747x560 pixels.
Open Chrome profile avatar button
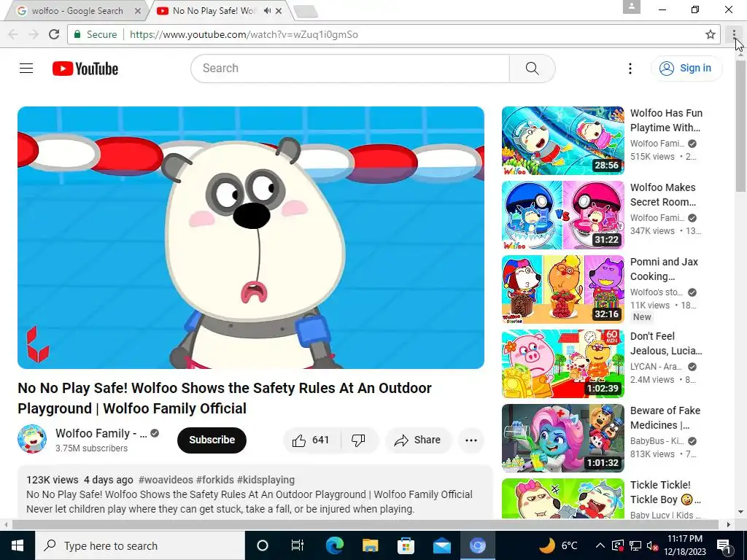pos(632,7)
